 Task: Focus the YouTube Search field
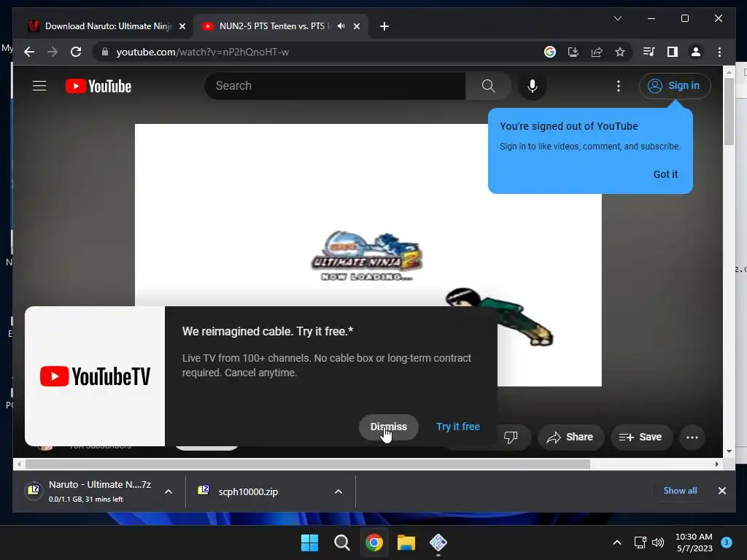click(336, 86)
